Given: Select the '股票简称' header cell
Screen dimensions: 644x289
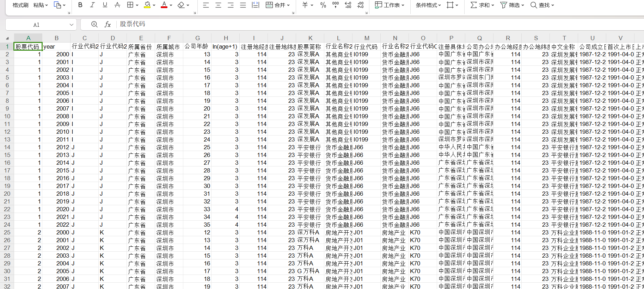Looking at the screenshot, I should tap(310, 46).
